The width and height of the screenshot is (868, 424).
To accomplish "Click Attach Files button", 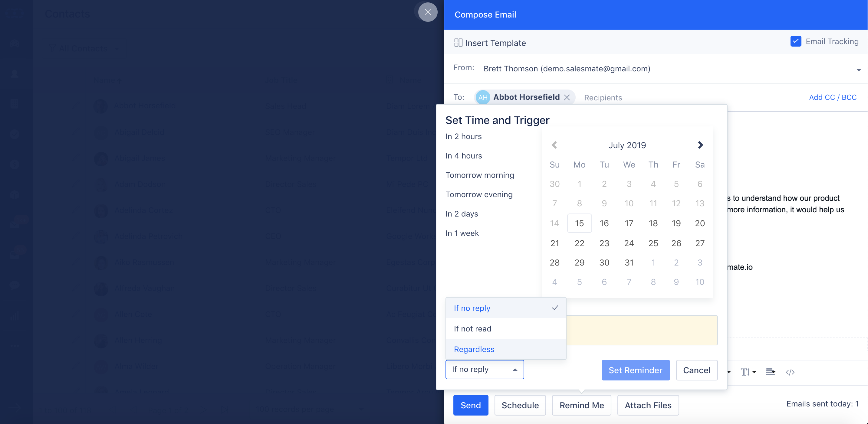I will tap(648, 405).
